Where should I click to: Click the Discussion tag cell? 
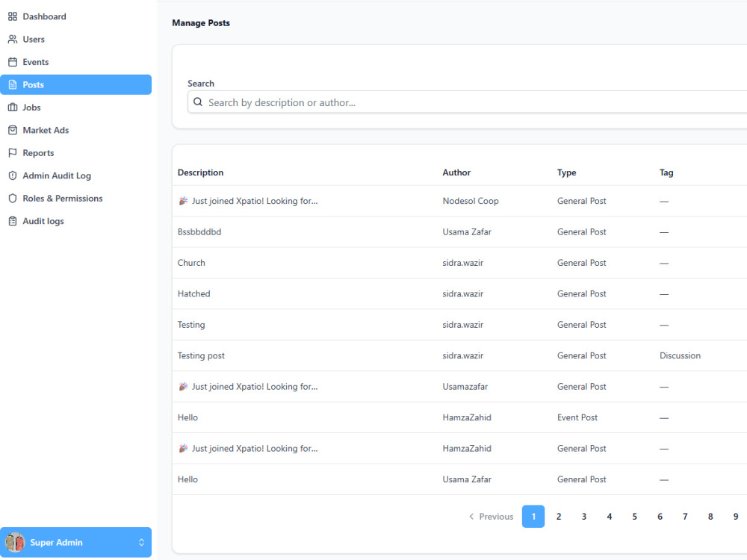[x=680, y=355]
